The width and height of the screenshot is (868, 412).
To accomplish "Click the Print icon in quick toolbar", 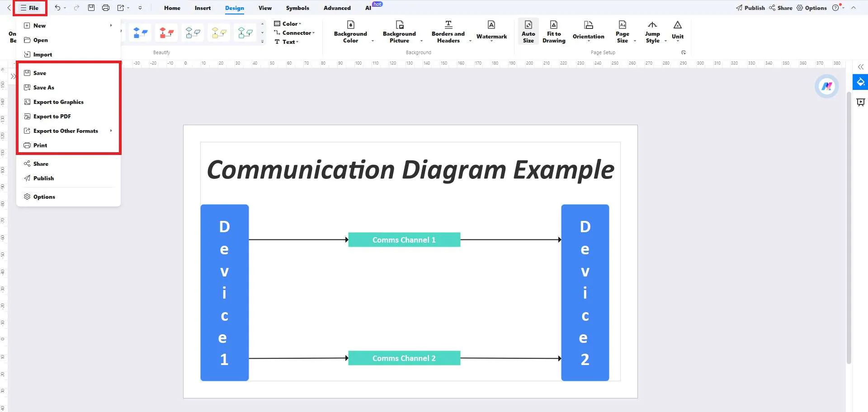I will 106,8.
